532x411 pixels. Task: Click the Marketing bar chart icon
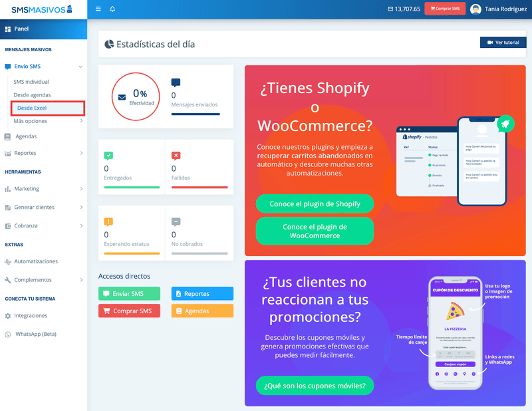coord(8,189)
